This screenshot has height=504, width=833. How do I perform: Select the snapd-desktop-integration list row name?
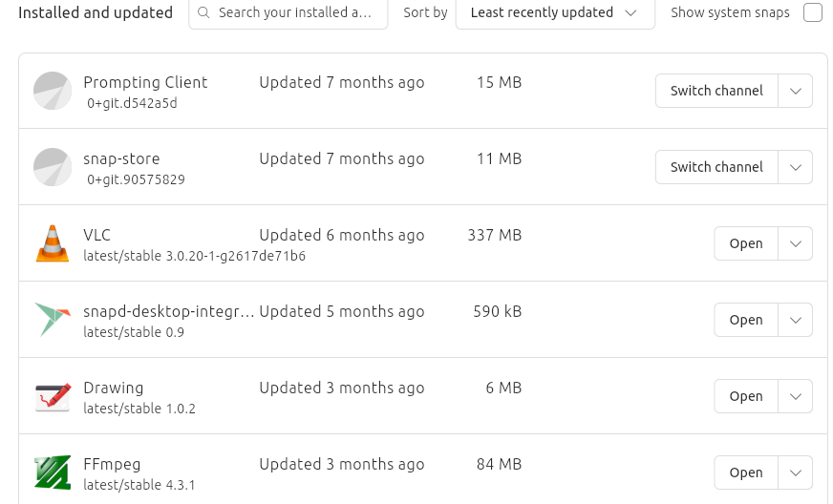(168, 311)
